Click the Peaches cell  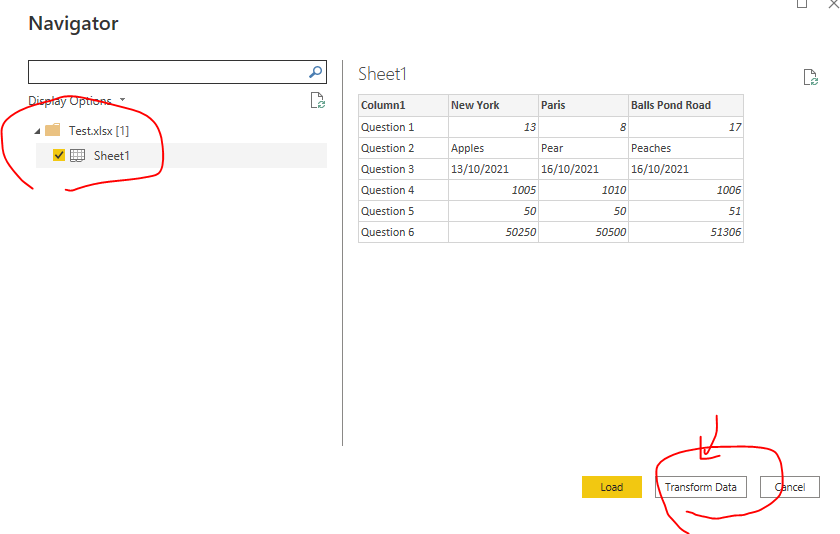(x=686, y=148)
